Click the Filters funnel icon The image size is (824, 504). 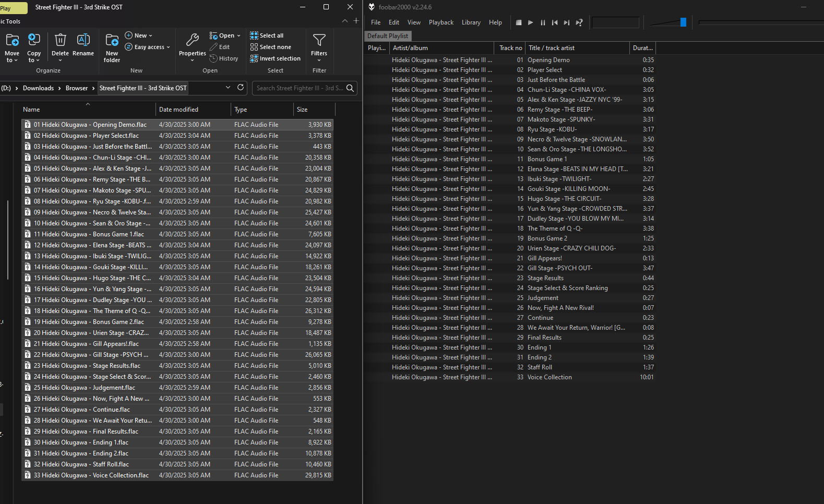[319, 40]
